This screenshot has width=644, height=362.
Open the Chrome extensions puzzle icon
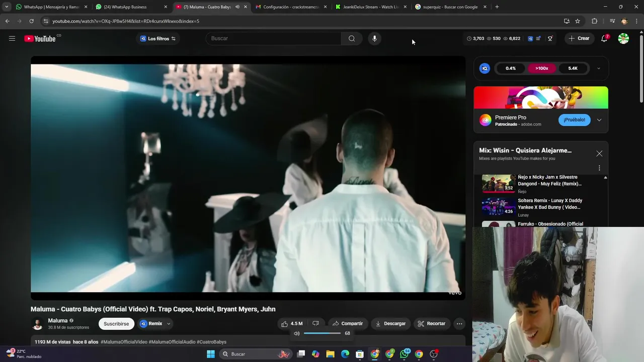594,21
